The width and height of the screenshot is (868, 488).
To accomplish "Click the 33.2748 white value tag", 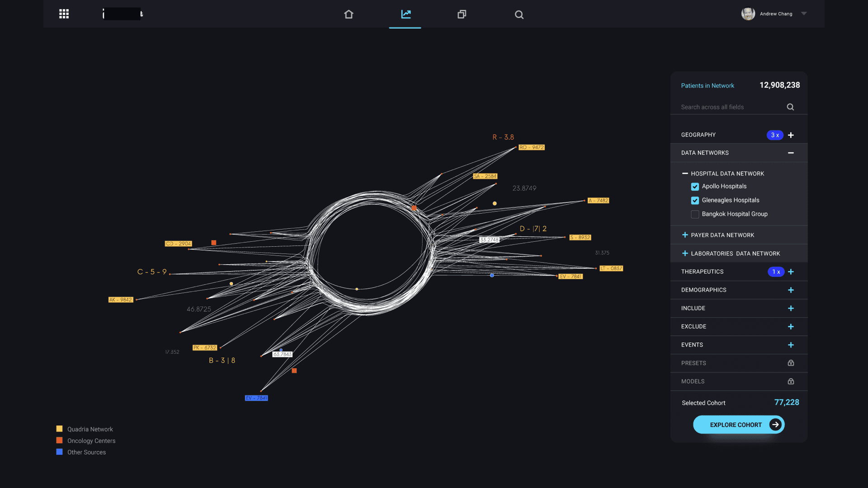I will click(489, 240).
